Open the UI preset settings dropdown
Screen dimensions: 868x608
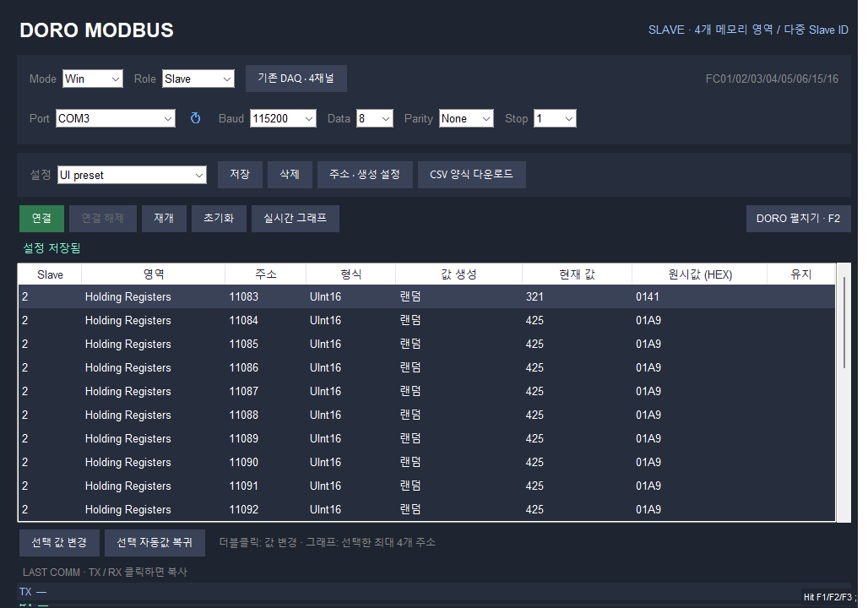[x=133, y=175]
